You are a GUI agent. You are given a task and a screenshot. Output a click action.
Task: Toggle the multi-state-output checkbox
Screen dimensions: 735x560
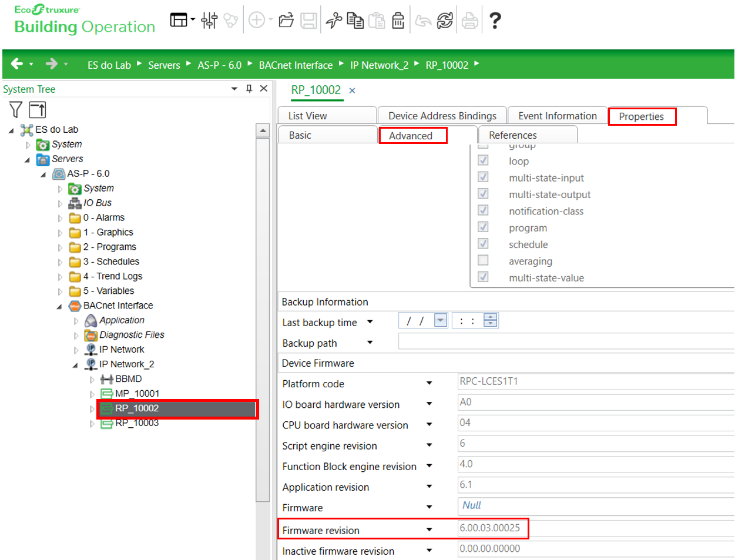pos(483,193)
